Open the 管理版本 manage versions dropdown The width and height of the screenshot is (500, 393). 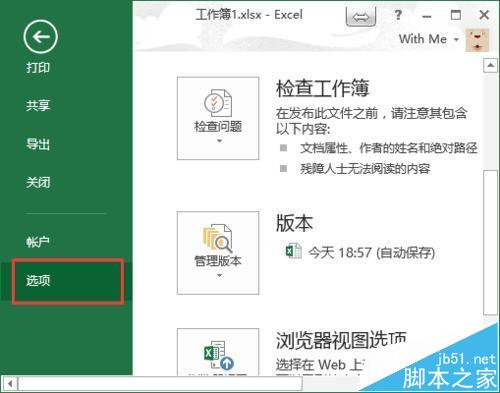(x=218, y=253)
